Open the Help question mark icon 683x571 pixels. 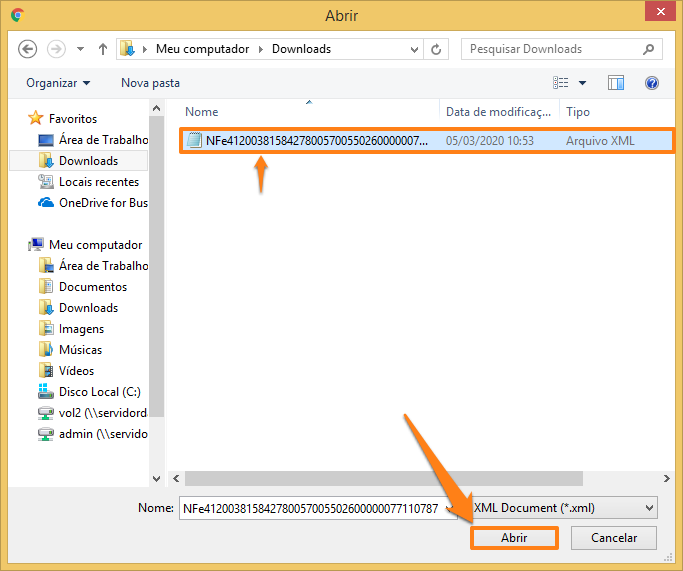652,83
